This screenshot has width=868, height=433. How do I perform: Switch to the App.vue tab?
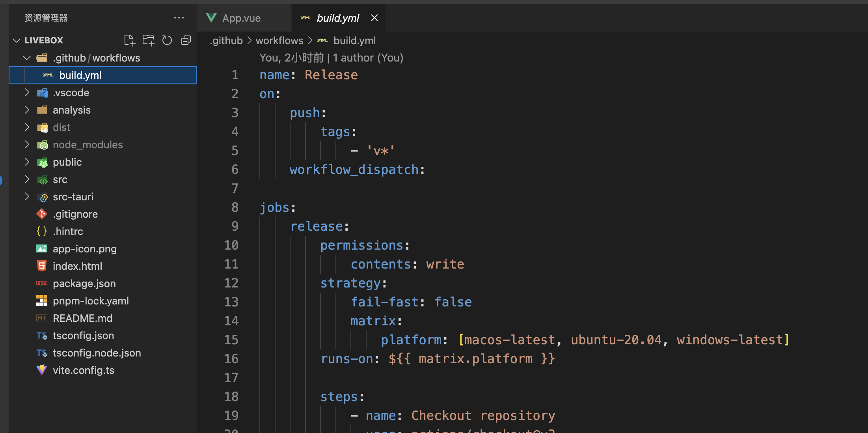(x=241, y=18)
